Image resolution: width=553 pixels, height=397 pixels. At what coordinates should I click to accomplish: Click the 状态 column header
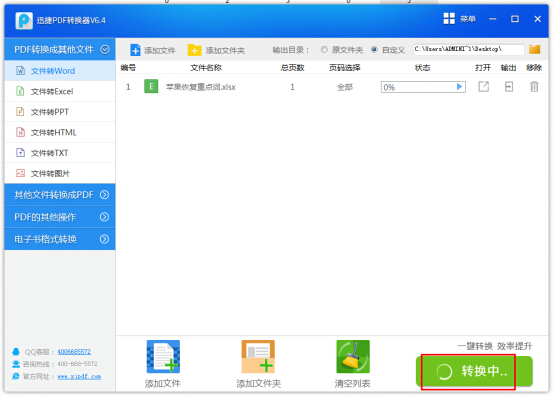point(422,67)
